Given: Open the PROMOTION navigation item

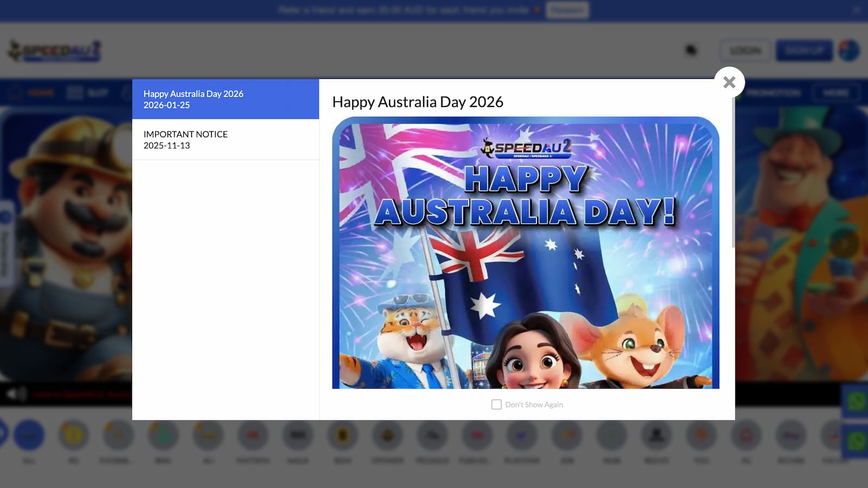Looking at the screenshot, I should click(x=773, y=93).
